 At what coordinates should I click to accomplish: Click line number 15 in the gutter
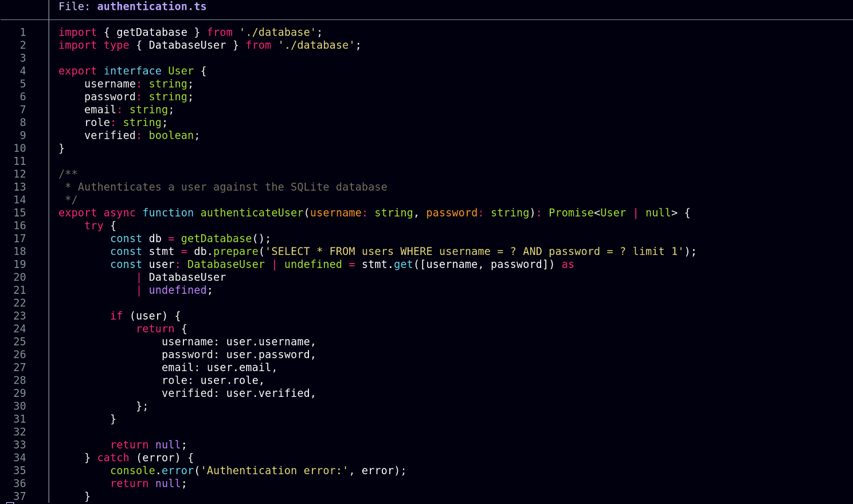19,213
